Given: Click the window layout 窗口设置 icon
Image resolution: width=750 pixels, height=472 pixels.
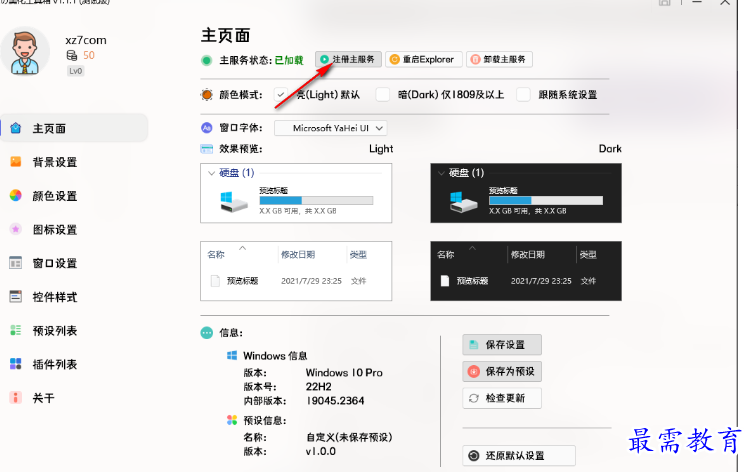Looking at the screenshot, I should 16,263.
